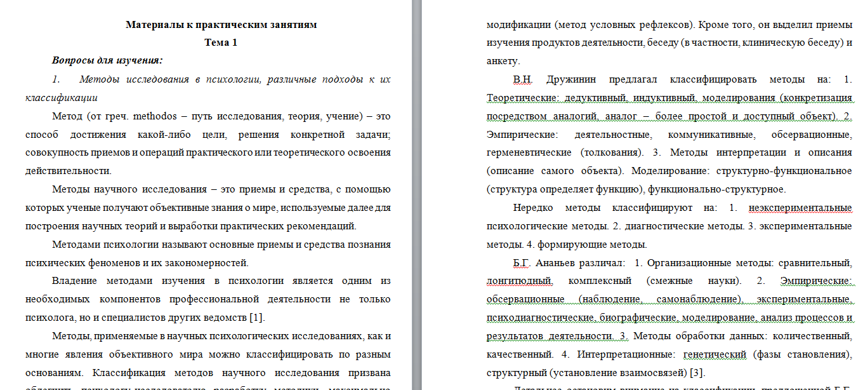Viewport: 868px width, 390px height.
Task: Place cursor on the word 'methodos'
Action: 154,116
